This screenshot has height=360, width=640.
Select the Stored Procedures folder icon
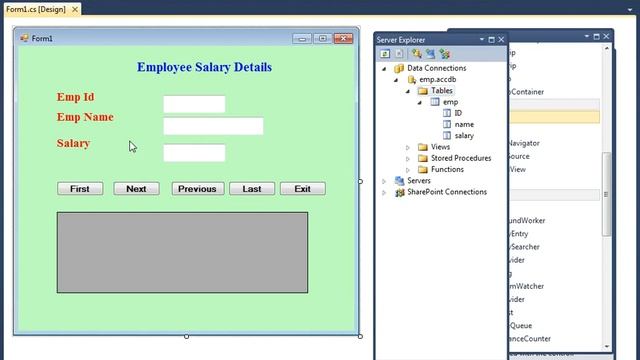click(x=423, y=158)
